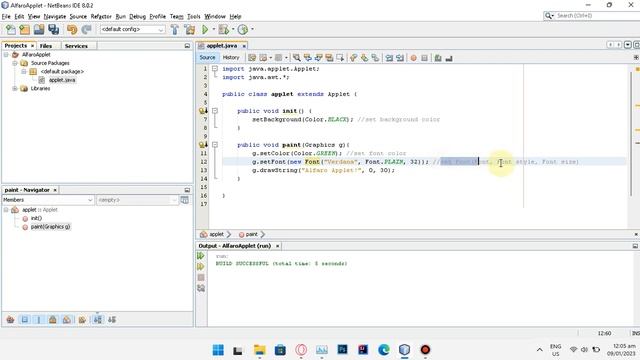The width and height of the screenshot is (640, 360).
Task: Toggle Show Inherited Members in Navigator
Action: tap(10, 320)
